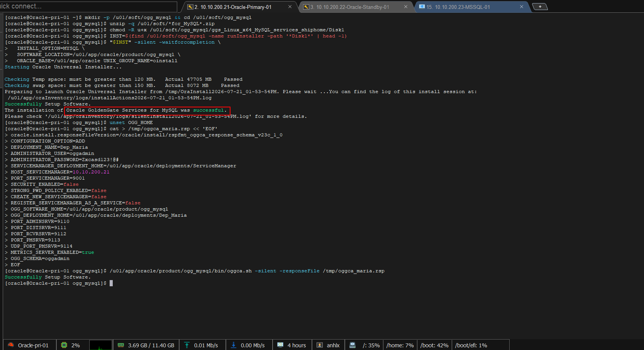Screen dimensions: 644x350
Task: Click the /boot: 42% disk usage entry
Action: click(x=434, y=345)
